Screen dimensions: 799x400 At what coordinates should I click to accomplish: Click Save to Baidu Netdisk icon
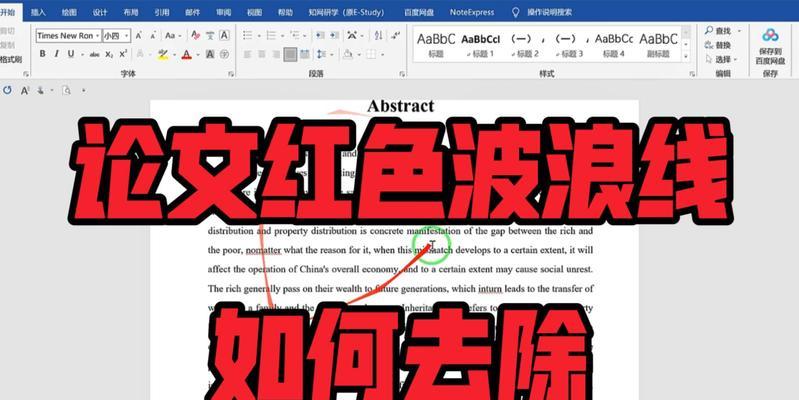770,47
